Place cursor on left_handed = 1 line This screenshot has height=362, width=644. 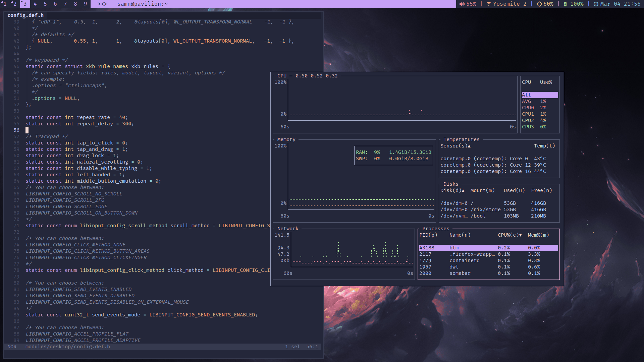[75, 175]
